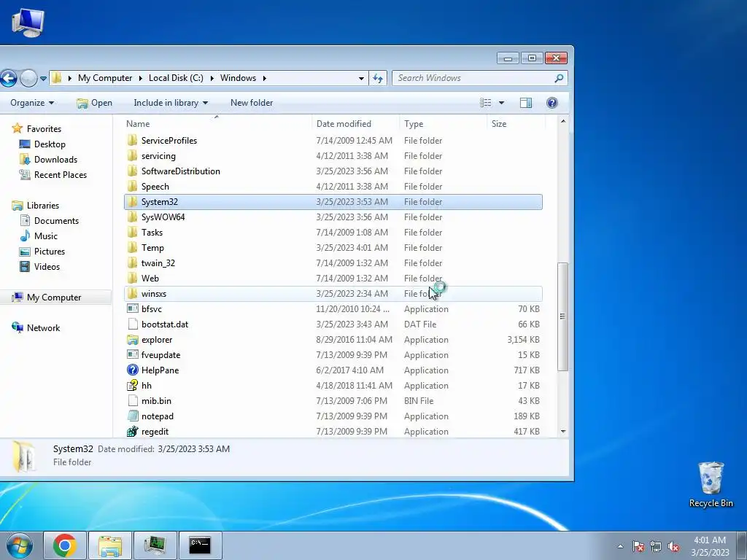The width and height of the screenshot is (747, 560).
Task: Select the winsxs folder icon
Action: 133,293
